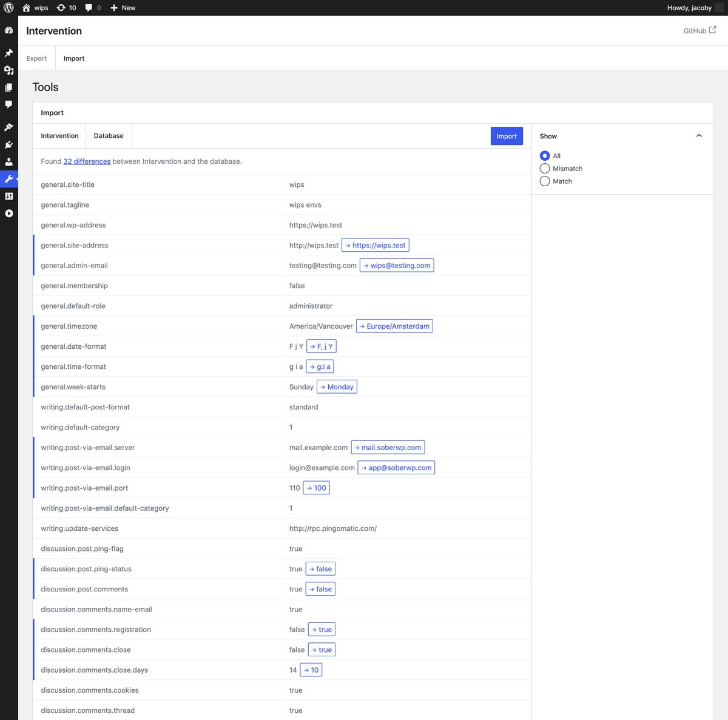Open Posts via the pushpin sidebar icon

tap(8, 53)
